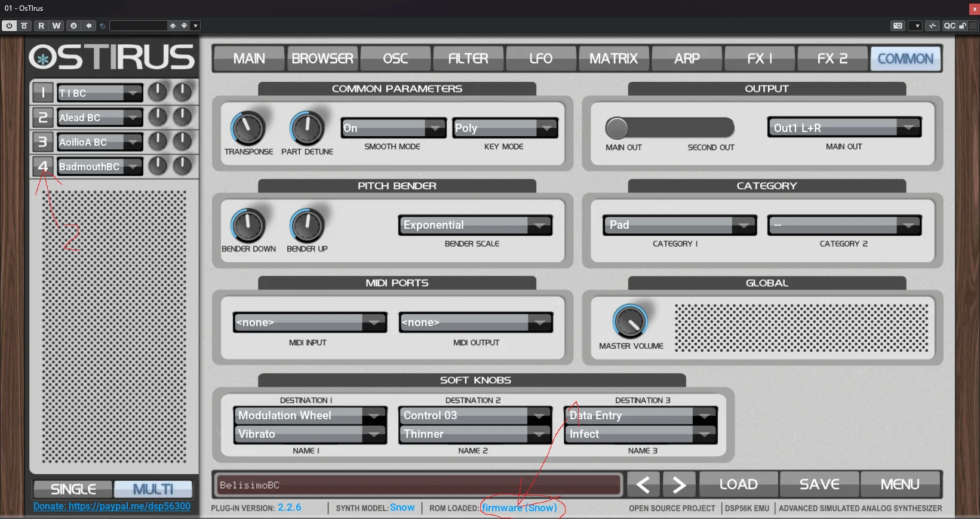This screenshot has width=980, height=519.
Task: Go to the BROWSER tab
Action: click(322, 59)
